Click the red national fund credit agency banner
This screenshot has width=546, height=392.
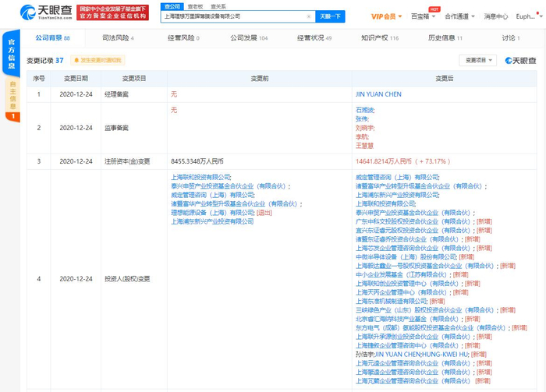point(112,12)
